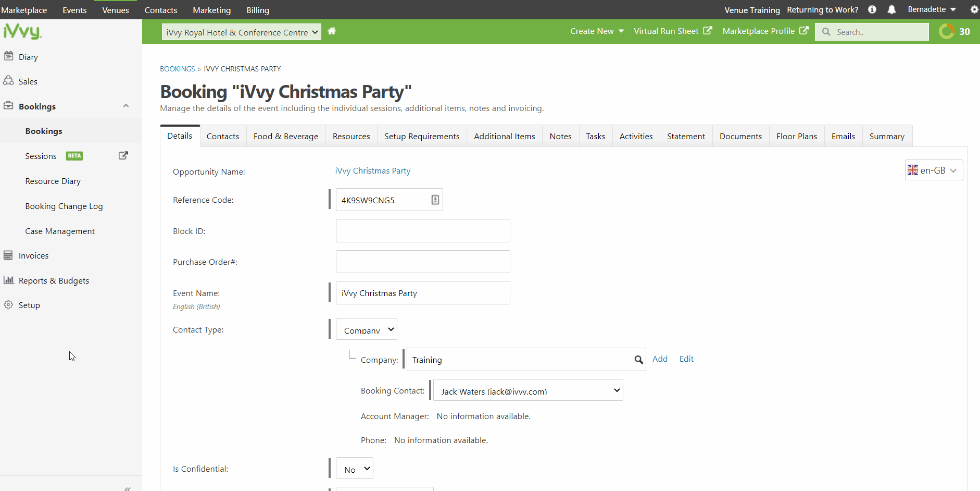Click the Company Training input field
The width and height of the screenshot is (980, 491).
(x=526, y=360)
